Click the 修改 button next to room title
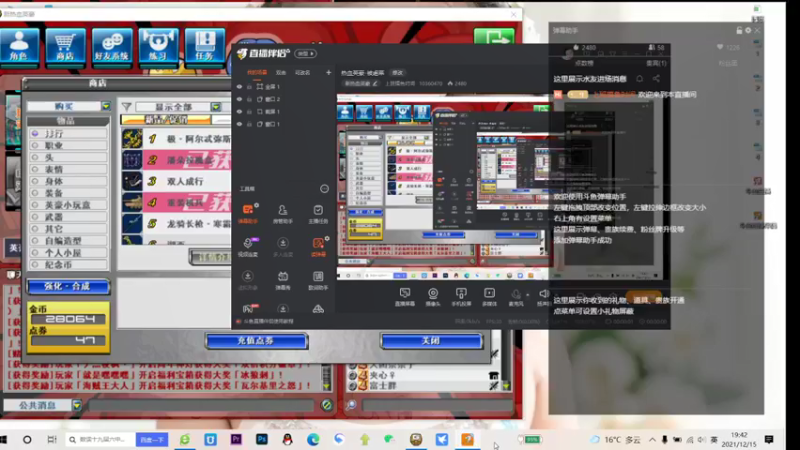 [x=397, y=72]
